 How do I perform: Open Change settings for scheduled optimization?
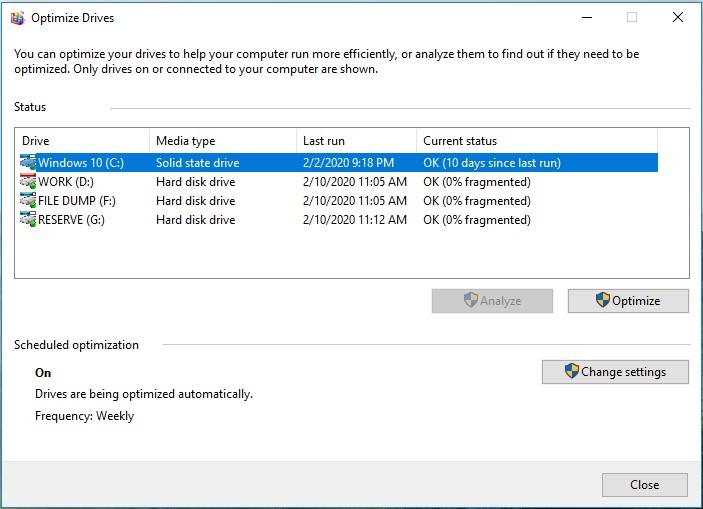coord(615,372)
